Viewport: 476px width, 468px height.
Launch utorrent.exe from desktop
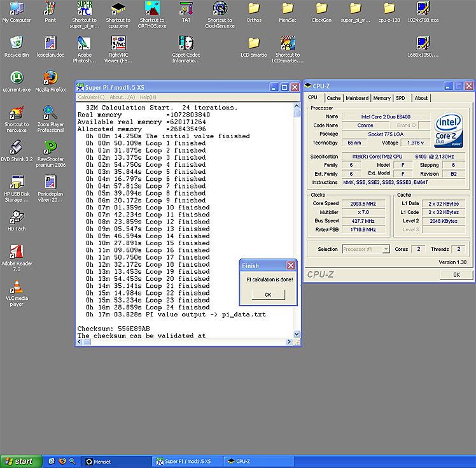17,82
